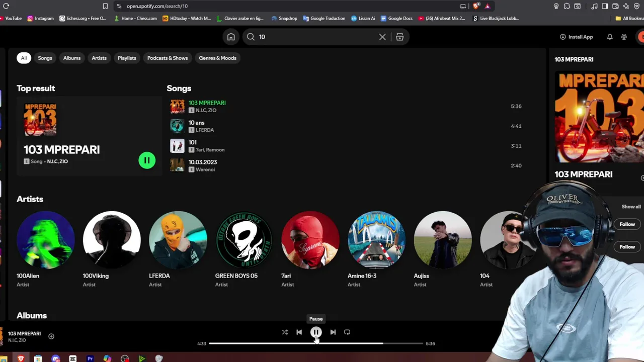Open the Instagram bookmark

click(40, 18)
